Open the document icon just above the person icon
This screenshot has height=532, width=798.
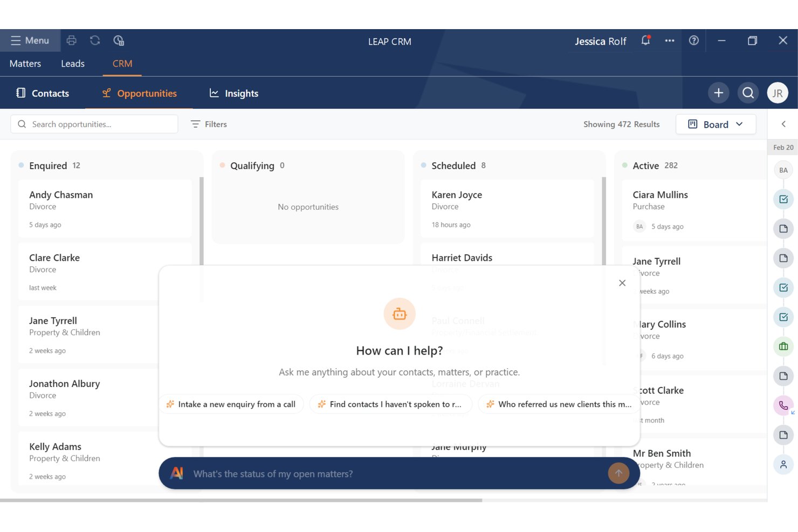(x=783, y=435)
